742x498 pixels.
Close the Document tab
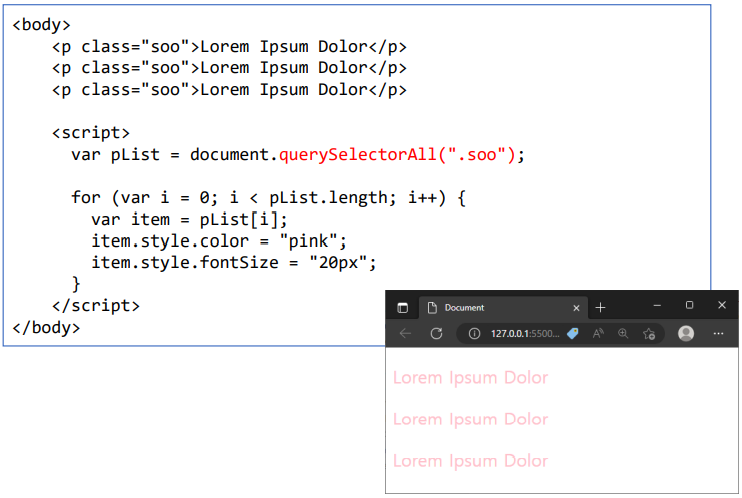click(x=576, y=308)
